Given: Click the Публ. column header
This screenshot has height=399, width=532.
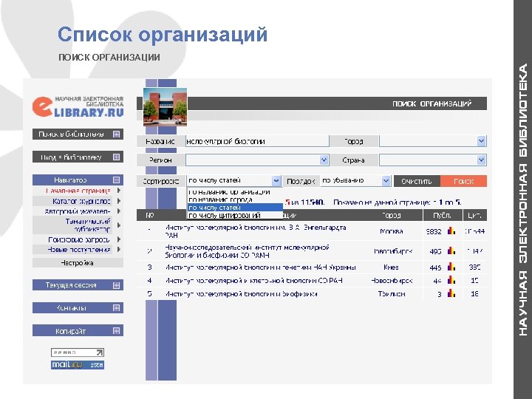Looking at the screenshot, I should (442, 215).
